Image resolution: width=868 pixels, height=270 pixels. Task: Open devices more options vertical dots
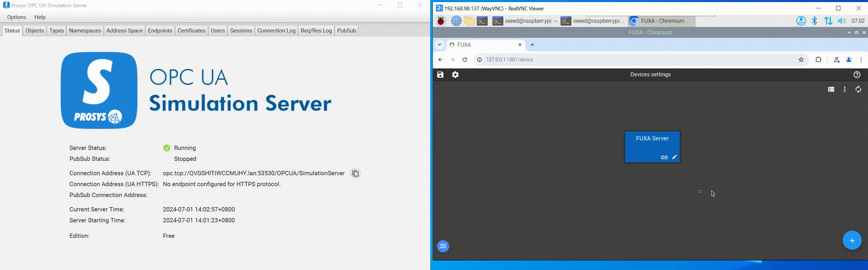[x=845, y=89]
